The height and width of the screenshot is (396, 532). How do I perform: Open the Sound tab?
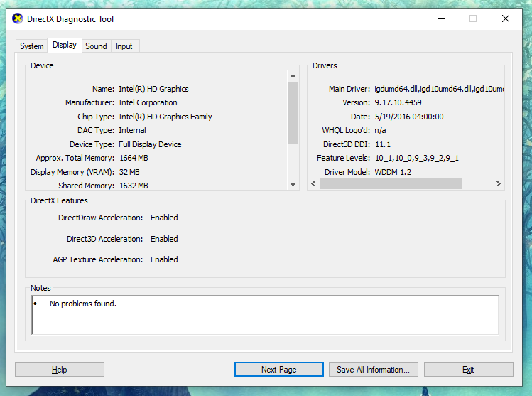[x=96, y=46]
